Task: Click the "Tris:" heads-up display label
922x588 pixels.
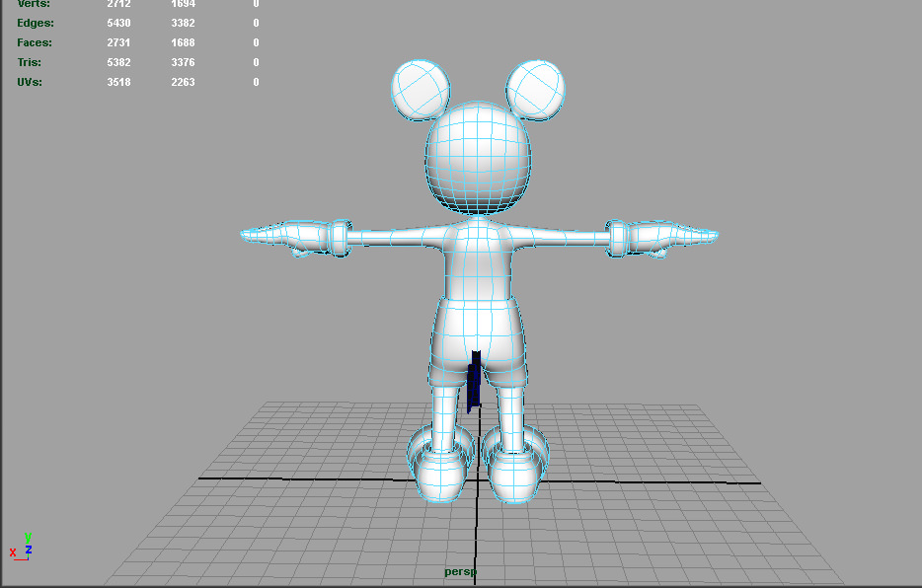Action: click(x=29, y=62)
